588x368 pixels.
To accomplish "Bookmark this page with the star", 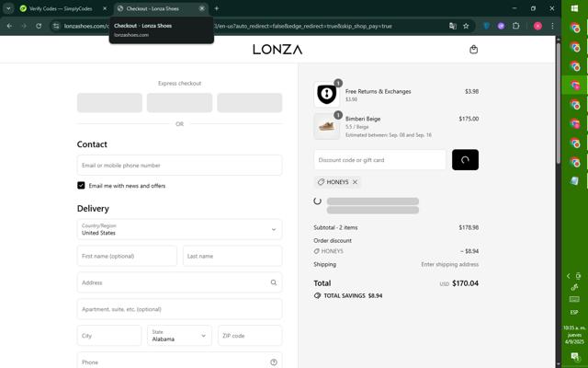I will point(466,26).
